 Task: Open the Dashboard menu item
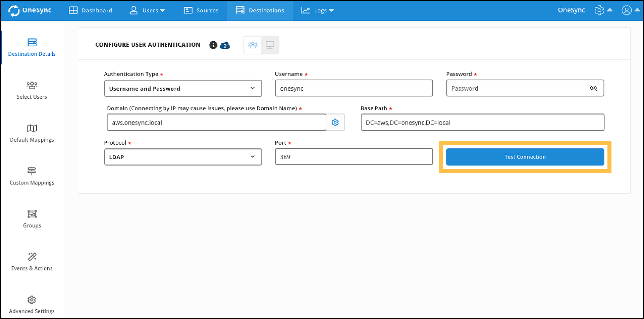[x=90, y=10]
